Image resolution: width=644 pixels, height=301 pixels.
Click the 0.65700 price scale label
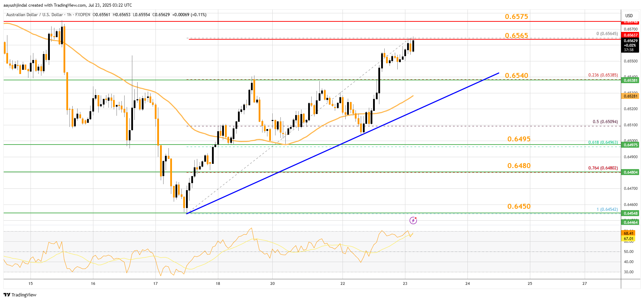coord(631,29)
